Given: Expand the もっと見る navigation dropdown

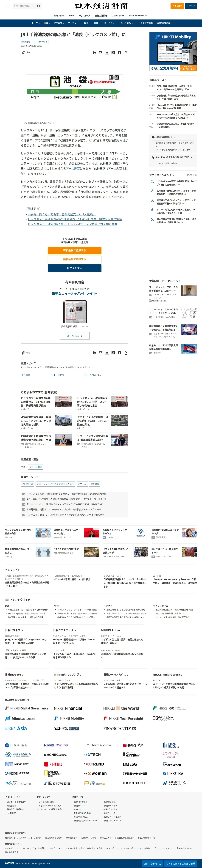Looking at the screenshot, I should [x=126, y=23].
